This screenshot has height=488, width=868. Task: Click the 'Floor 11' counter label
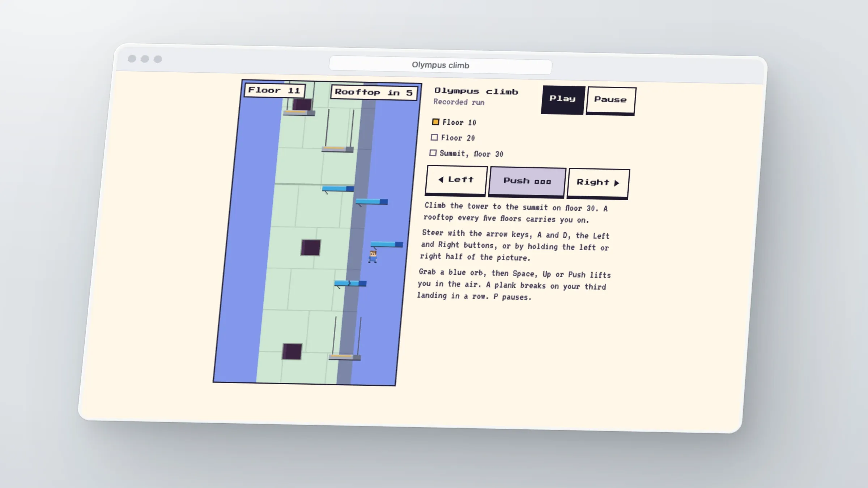(275, 90)
